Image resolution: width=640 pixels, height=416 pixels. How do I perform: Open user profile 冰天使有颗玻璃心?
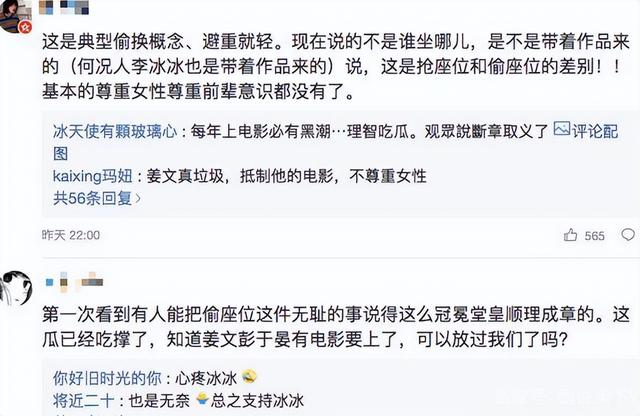(x=115, y=131)
